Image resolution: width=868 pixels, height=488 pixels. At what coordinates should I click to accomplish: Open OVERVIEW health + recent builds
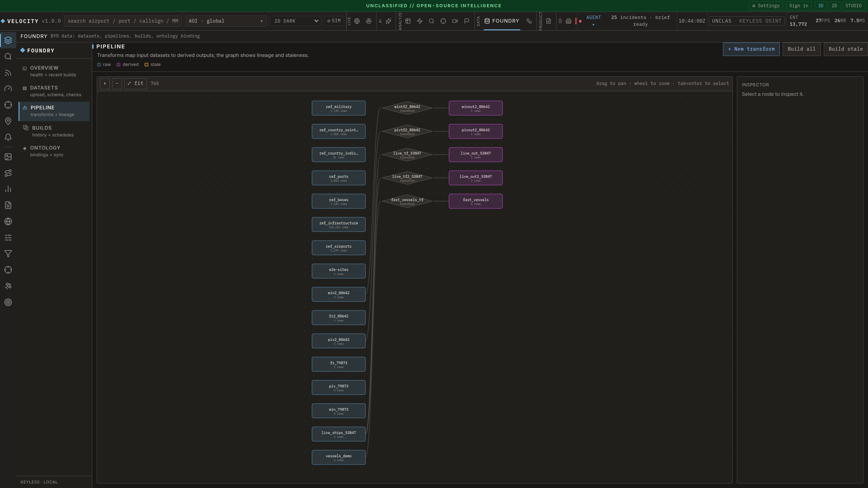tap(54, 71)
